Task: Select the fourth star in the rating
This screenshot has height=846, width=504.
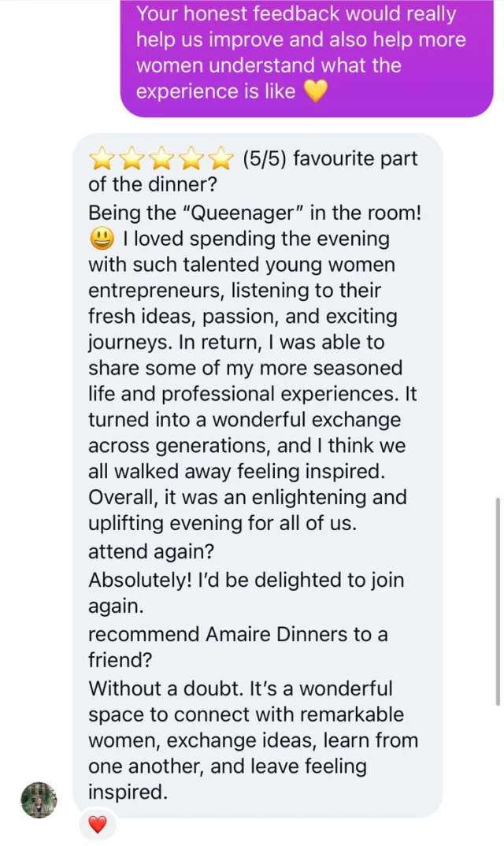Action: (191, 159)
